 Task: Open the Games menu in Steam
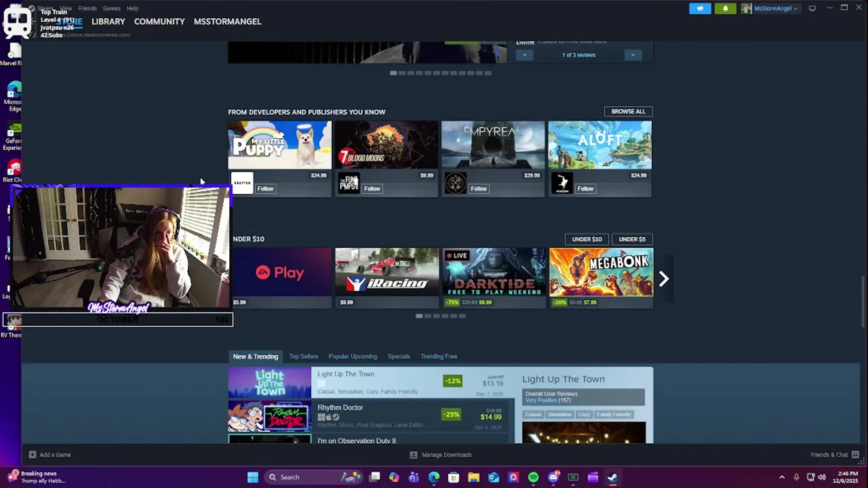click(111, 8)
